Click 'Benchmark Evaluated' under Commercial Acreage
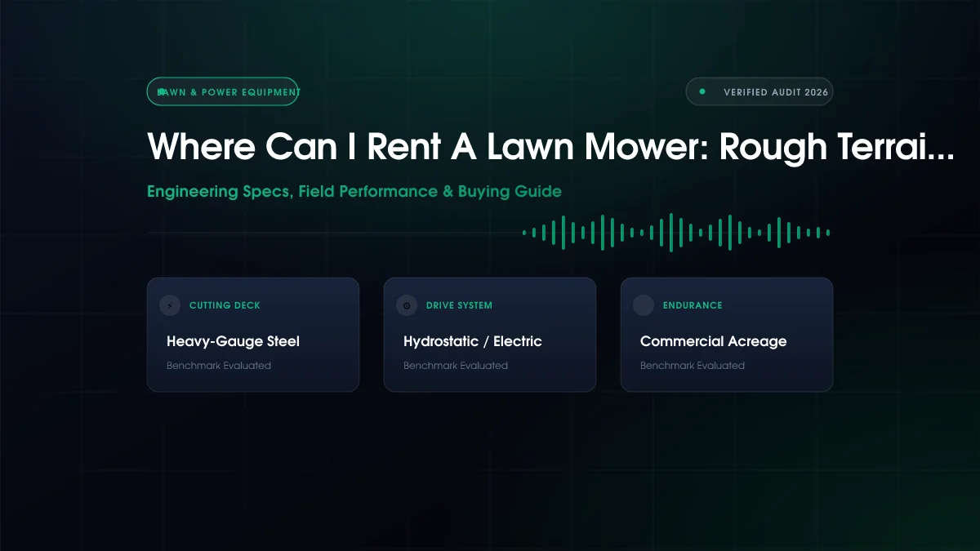Screen dimensions: 980x551 coord(693,366)
